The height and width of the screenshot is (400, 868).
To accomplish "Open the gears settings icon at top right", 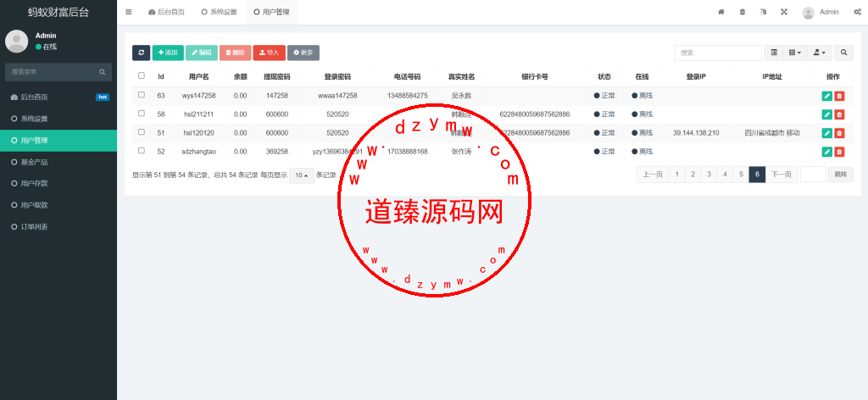I will click(x=858, y=12).
